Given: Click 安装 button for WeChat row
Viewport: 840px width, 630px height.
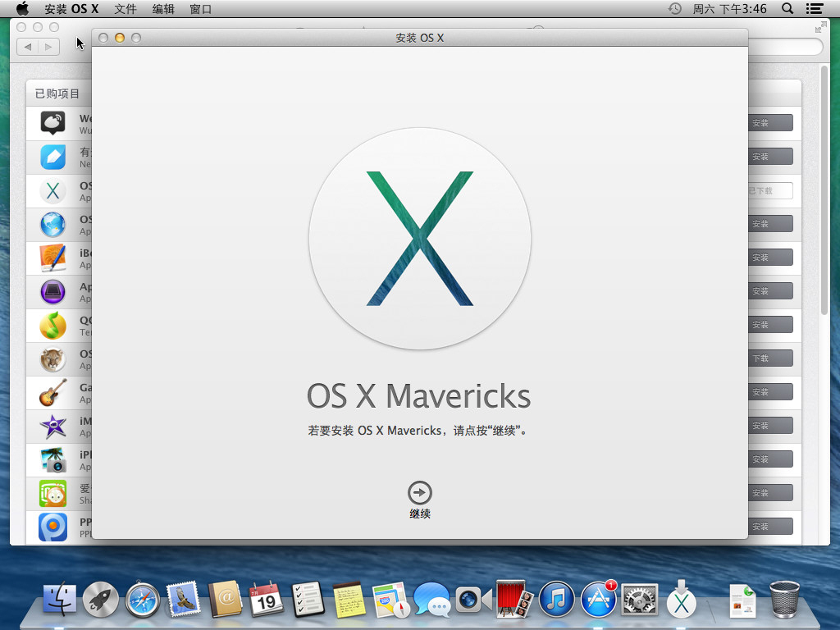Looking at the screenshot, I should (770, 123).
